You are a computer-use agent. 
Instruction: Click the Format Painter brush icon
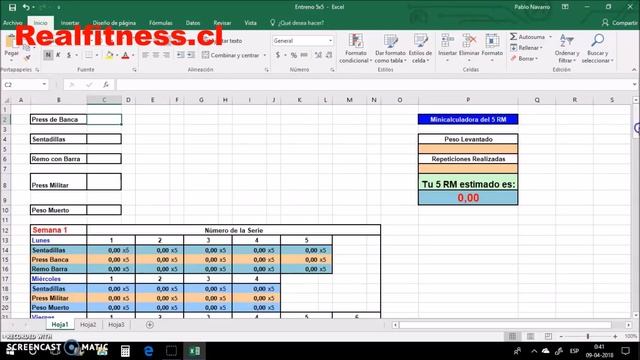(x=27, y=58)
